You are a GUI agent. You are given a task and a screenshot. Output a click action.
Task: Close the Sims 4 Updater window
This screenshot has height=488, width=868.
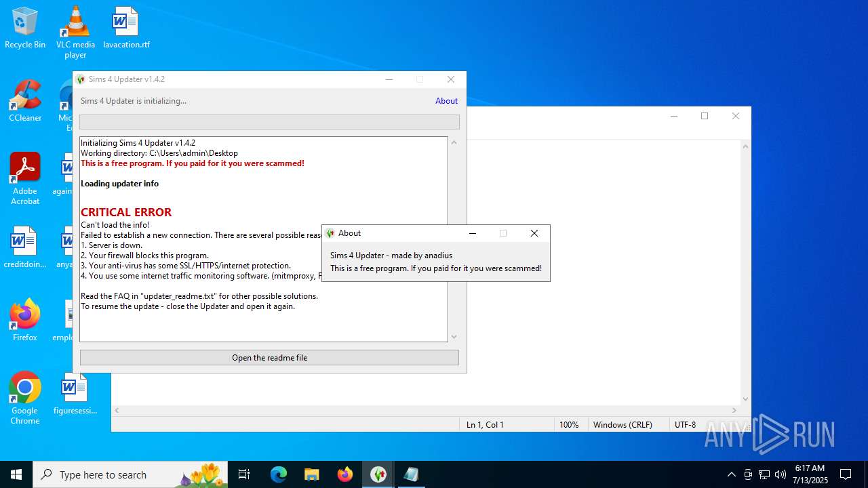[451, 79]
